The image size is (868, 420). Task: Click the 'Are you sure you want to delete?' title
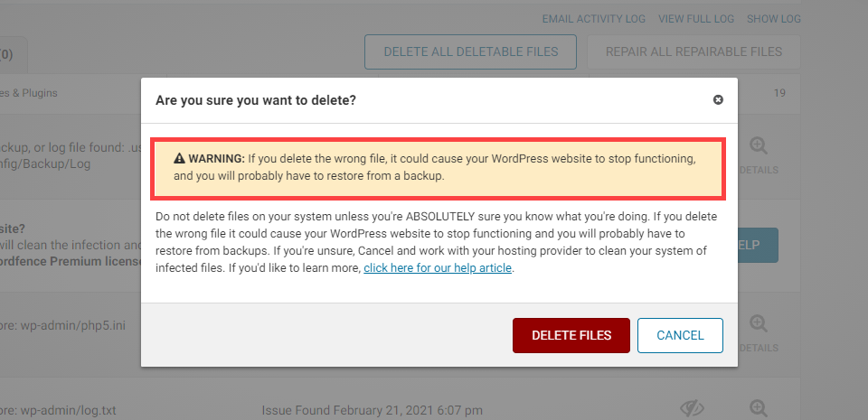tap(256, 100)
